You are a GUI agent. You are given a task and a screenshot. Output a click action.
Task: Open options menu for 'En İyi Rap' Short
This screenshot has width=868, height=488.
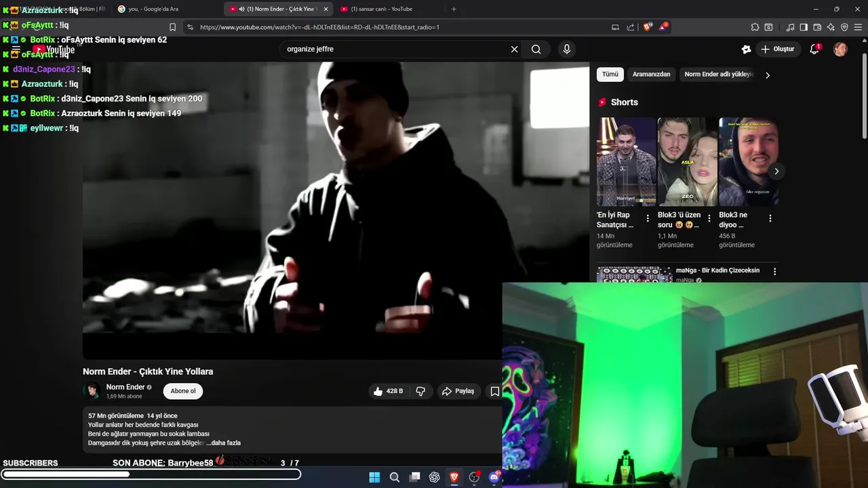(x=648, y=218)
